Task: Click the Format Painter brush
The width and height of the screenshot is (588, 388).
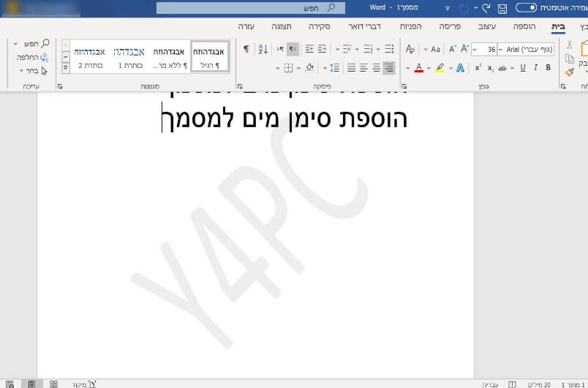Action: click(x=570, y=72)
